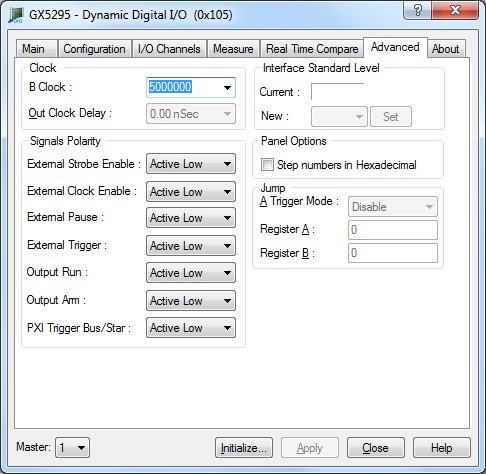This screenshot has width=486, height=474.
Task: Click the Initialize... button
Action: [244, 448]
